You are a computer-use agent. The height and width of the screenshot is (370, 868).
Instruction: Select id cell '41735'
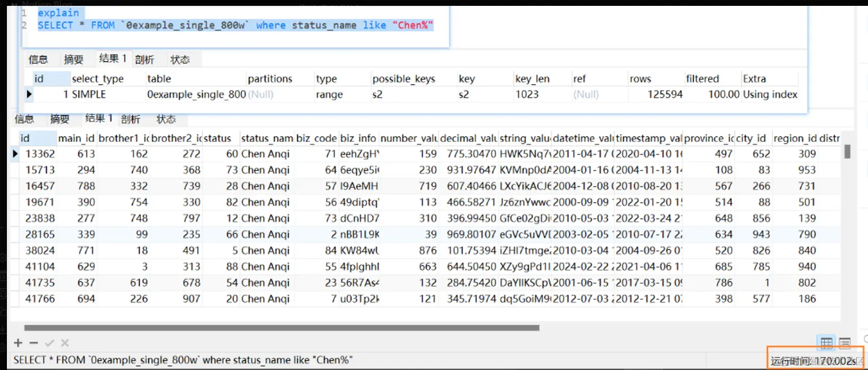click(x=40, y=283)
